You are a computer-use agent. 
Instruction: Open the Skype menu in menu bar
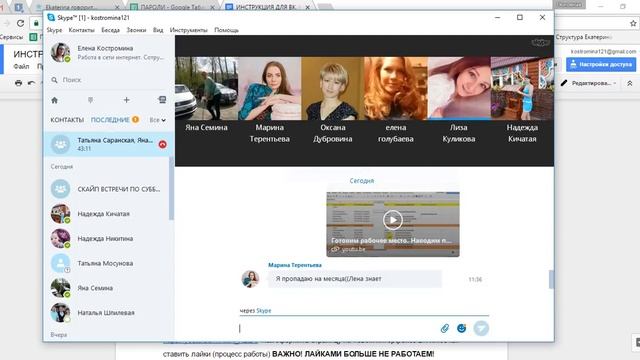(54, 30)
